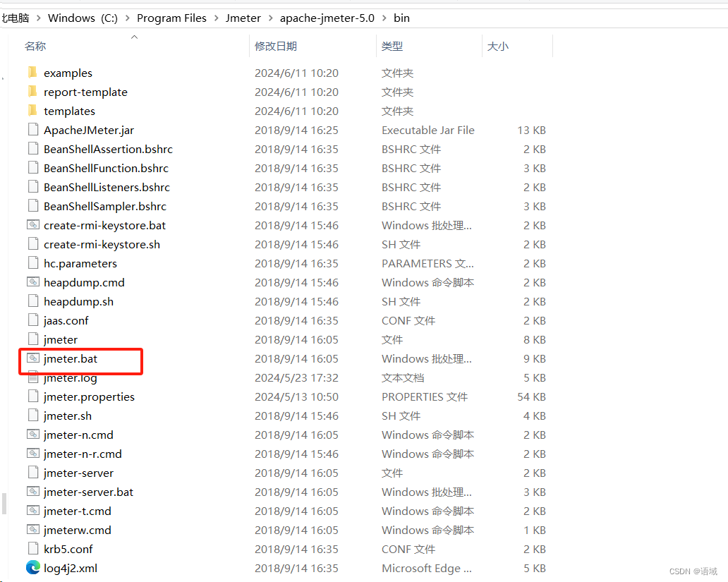Click the Microsoft Edge type cell
The width and height of the screenshot is (728, 582).
(x=426, y=568)
